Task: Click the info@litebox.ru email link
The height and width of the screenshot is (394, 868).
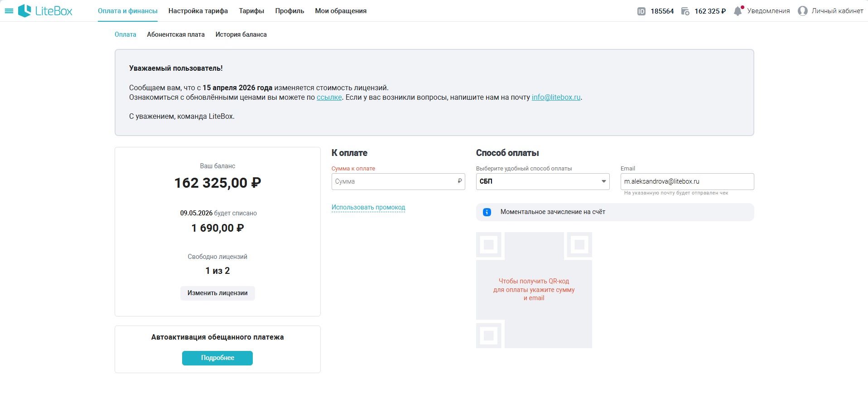Action: [556, 97]
